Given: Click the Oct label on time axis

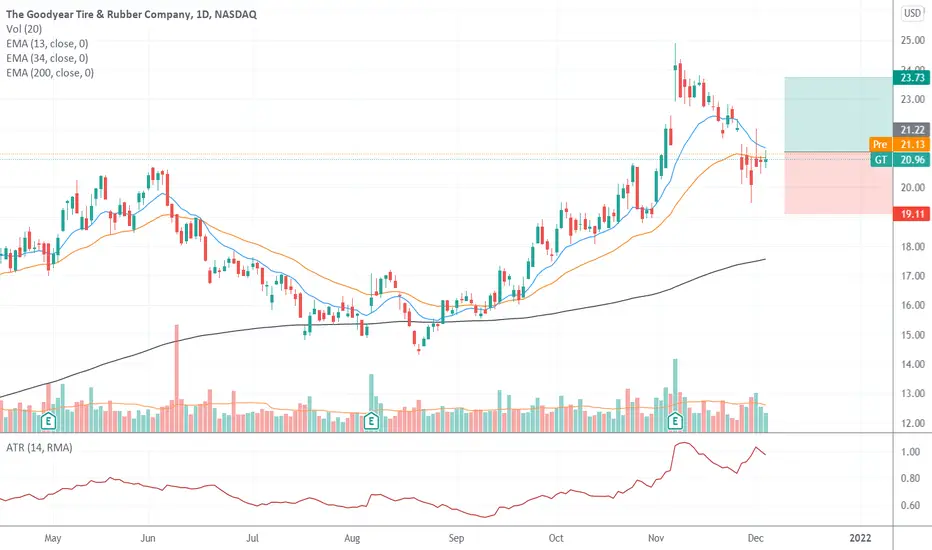Looking at the screenshot, I should [556, 538].
